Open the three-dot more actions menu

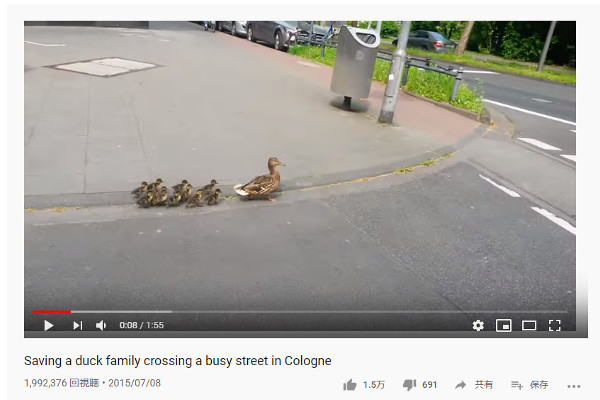click(574, 386)
